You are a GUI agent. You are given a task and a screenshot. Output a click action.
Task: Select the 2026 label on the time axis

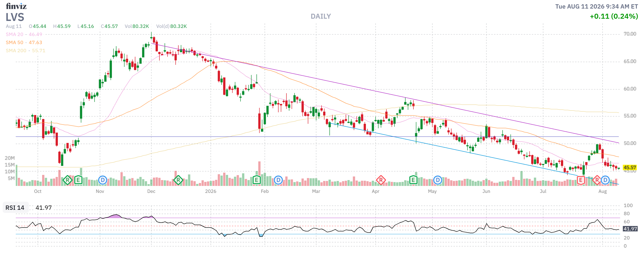pyautogui.click(x=211, y=191)
